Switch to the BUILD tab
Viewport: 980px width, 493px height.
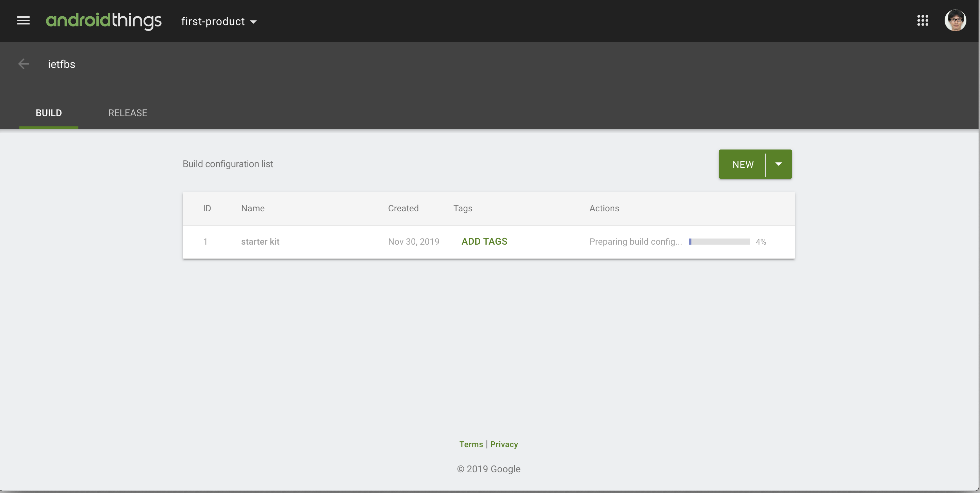point(49,113)
